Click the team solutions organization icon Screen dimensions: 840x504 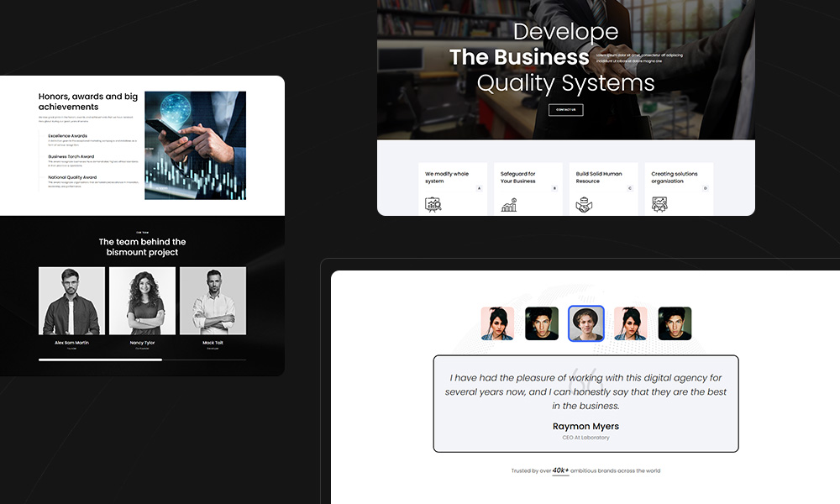660,204
